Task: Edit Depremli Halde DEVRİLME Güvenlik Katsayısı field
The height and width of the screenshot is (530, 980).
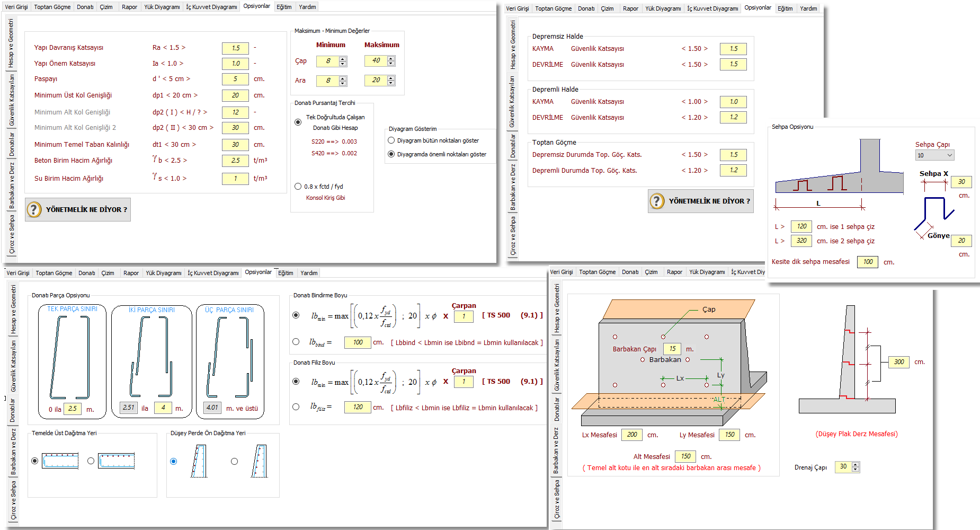Action: tap(733, 117)
